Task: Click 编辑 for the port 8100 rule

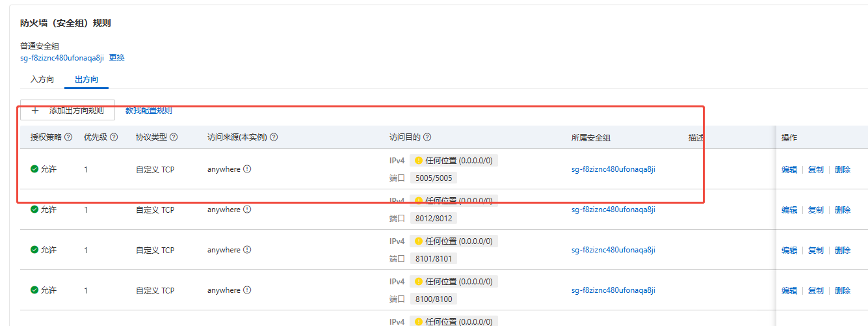Action: (x=789, y=290)
